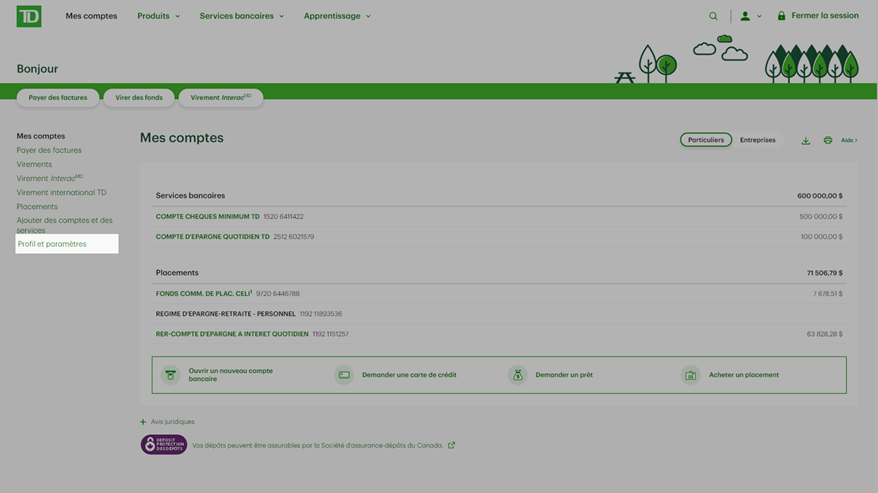The height and width of the screenshot is (493, 878).
Task: Select Mes comptes in sidebar
Action: [41, 136]
